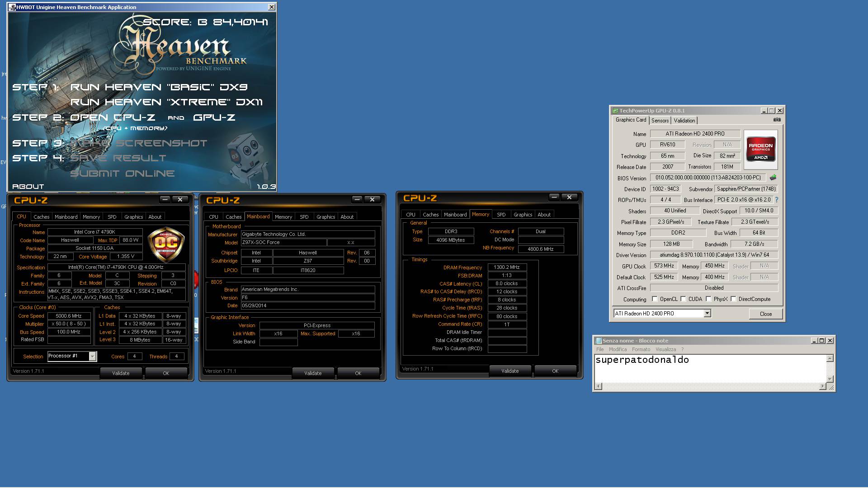Enable the DirectCompute checkbox
This screenshot has width=868, height=488.
tap(733, 299)
